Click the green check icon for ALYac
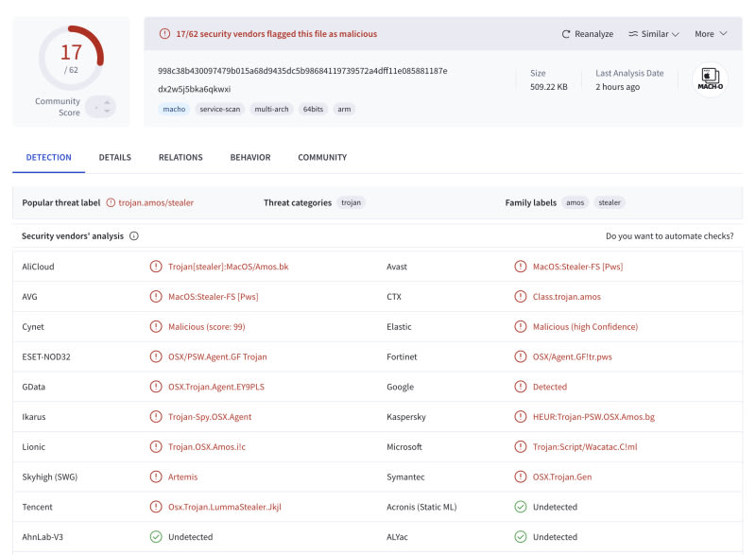The height and width of the screenshot is (555, 756). point(520,537)
